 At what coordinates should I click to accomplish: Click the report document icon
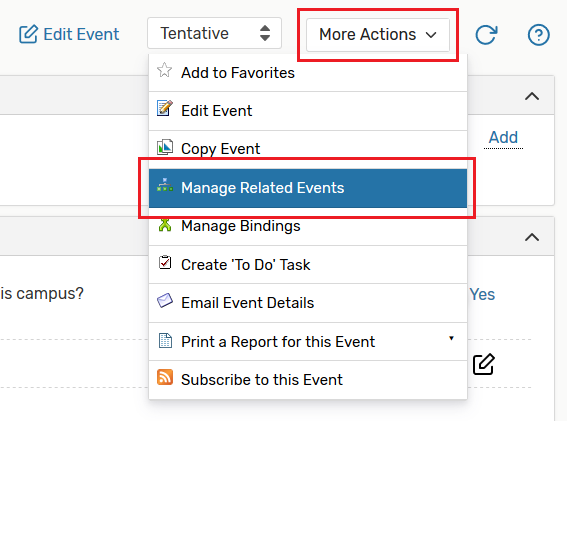click(x=165, y=340)
